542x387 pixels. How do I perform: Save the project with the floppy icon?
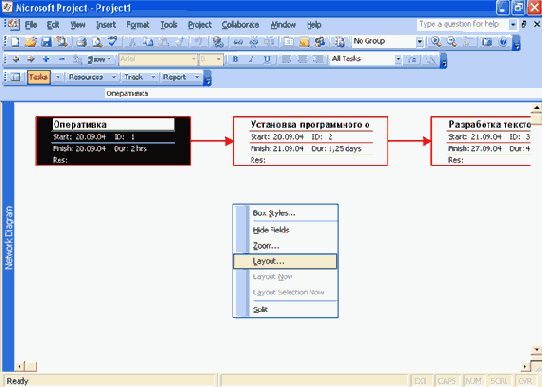(x=46, y=42)
